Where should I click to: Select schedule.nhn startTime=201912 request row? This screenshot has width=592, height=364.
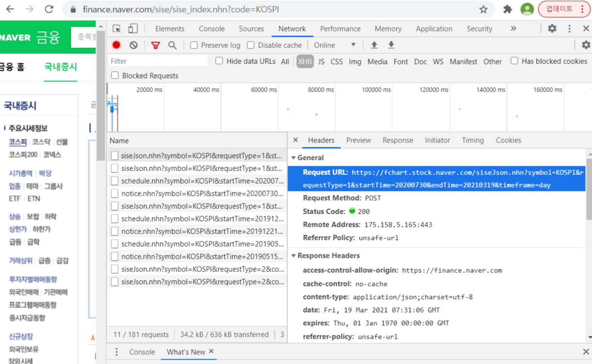click(197, 219)
